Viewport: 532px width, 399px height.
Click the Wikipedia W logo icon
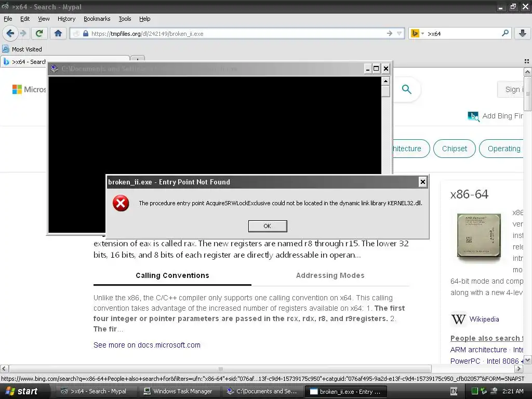pos(458,320)
